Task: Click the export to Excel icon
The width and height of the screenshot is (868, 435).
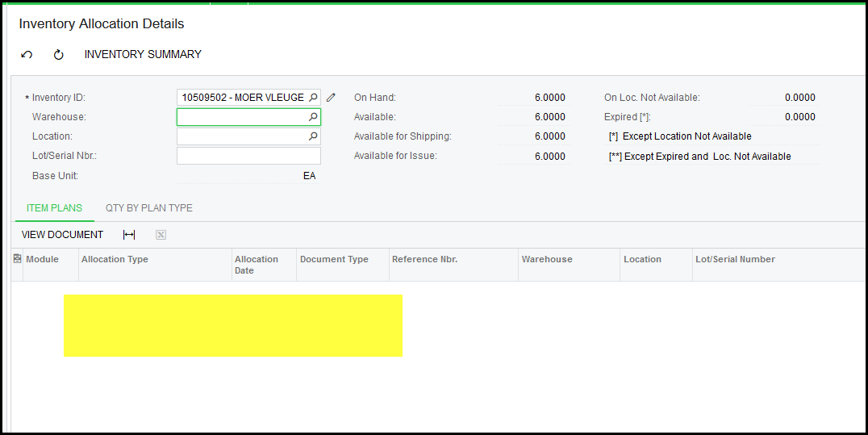Action: click(x=161, y=235)
